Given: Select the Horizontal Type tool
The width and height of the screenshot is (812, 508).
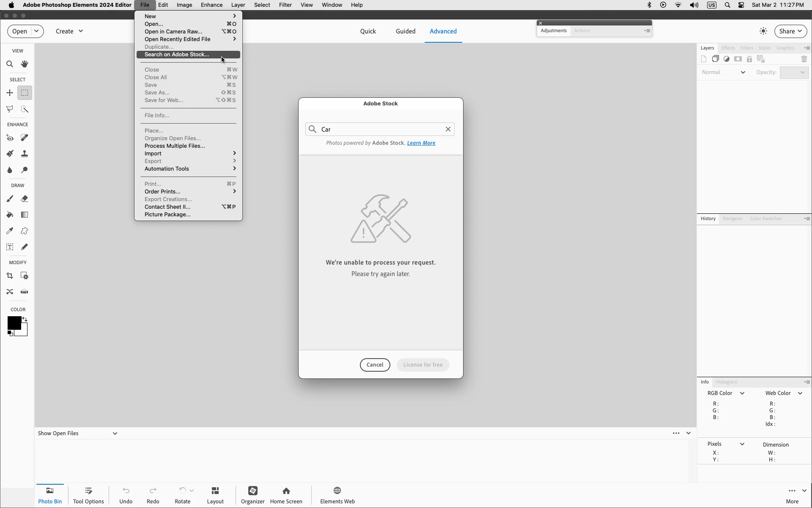Looking at the screenshot, I should click(x=10, y=247).
